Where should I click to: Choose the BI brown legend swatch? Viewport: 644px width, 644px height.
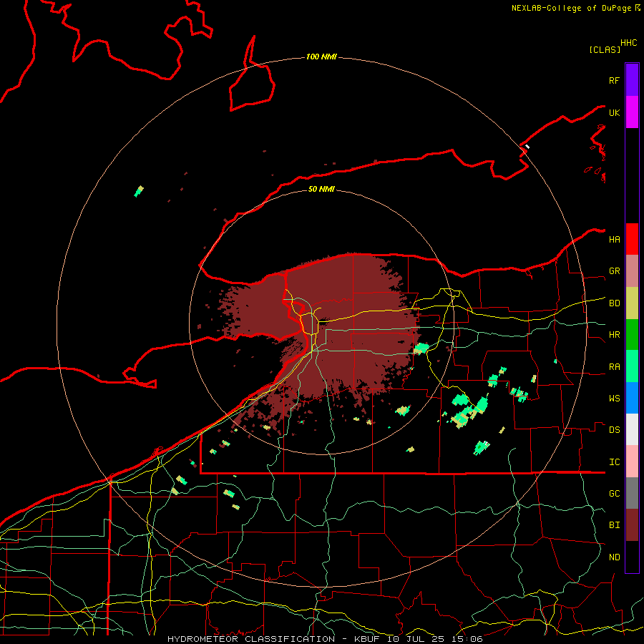tap(632, 525)
